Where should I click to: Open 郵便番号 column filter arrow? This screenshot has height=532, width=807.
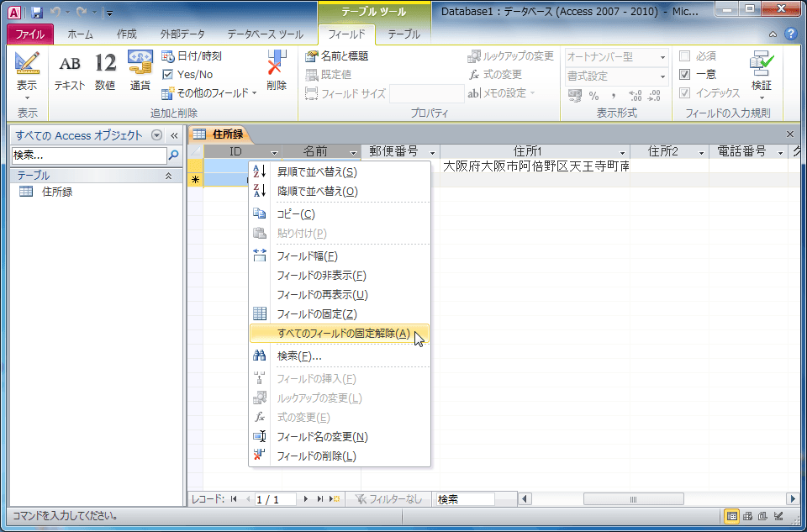[432, 152]
